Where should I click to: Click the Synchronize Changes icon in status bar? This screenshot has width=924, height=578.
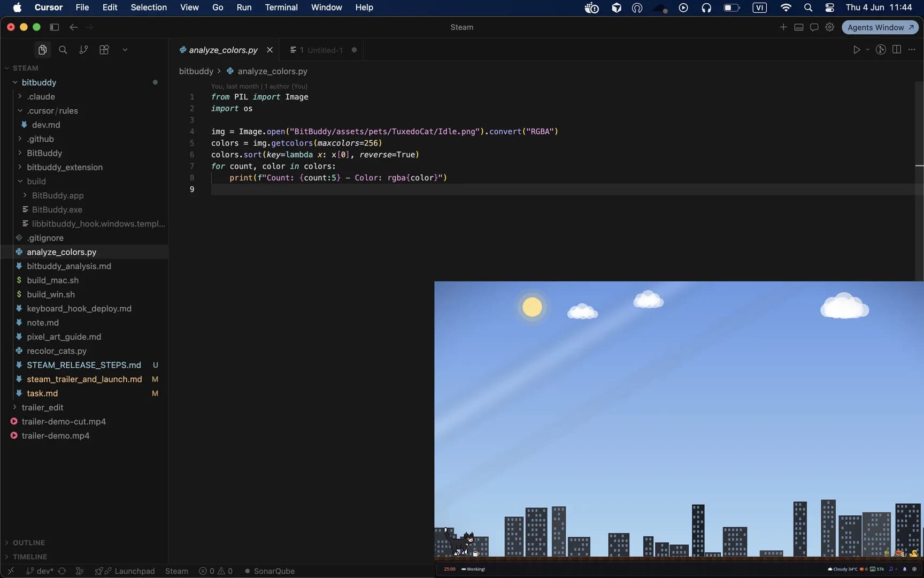[62, 571]
